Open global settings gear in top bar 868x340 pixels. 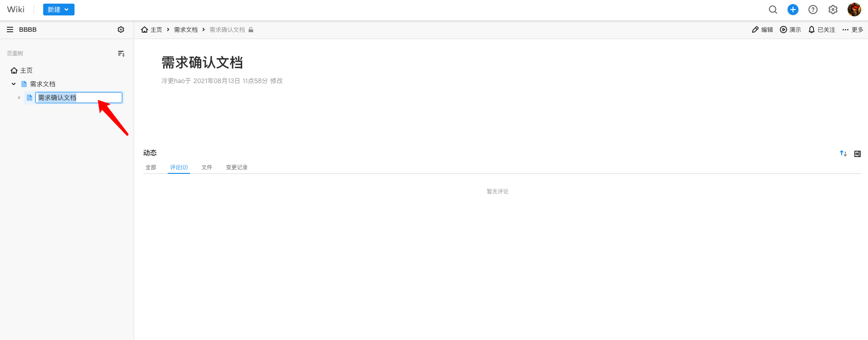(833, 10)
